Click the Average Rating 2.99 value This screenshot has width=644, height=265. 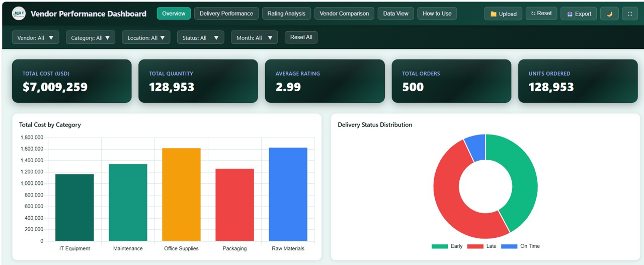(288, 87)
